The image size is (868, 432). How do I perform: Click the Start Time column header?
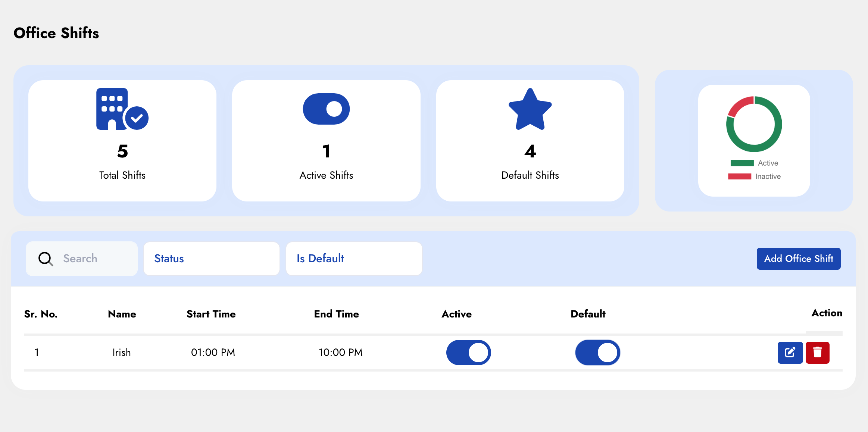point(211,314)
